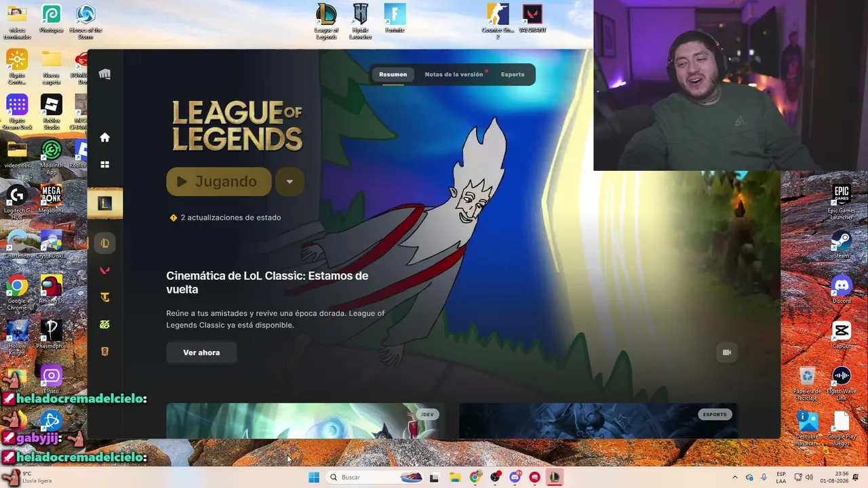Select the Elgato Wave Link shortcut
The width and height of the screenshot is (868, 488).
(842, 383)
